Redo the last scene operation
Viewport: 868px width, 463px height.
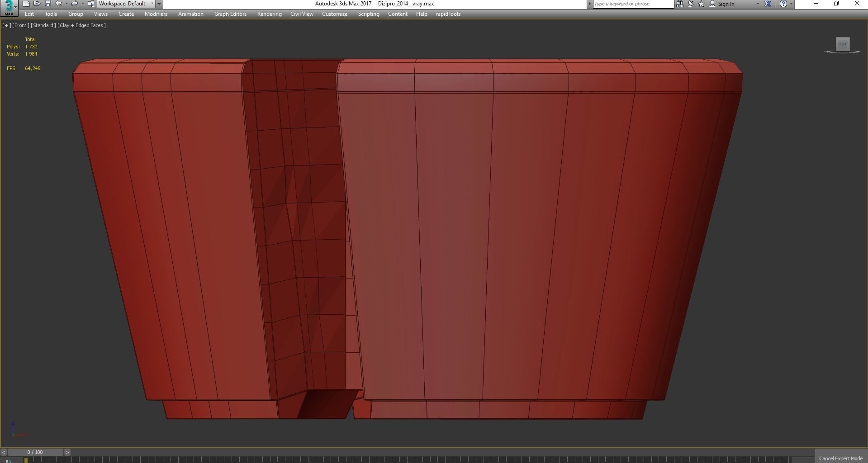click(75, 4)
